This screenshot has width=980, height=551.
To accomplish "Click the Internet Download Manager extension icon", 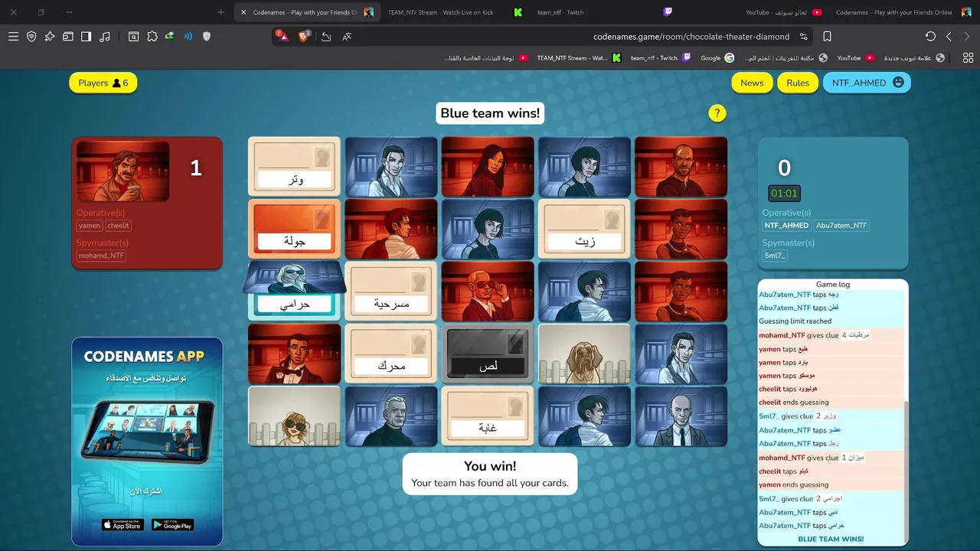I will [x=170, y=37].
